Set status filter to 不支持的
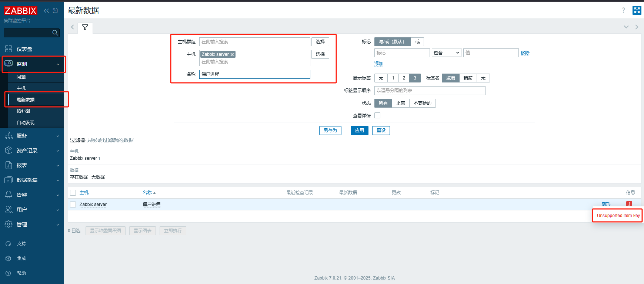Viewport: 644px width, 284px height. 423,103
